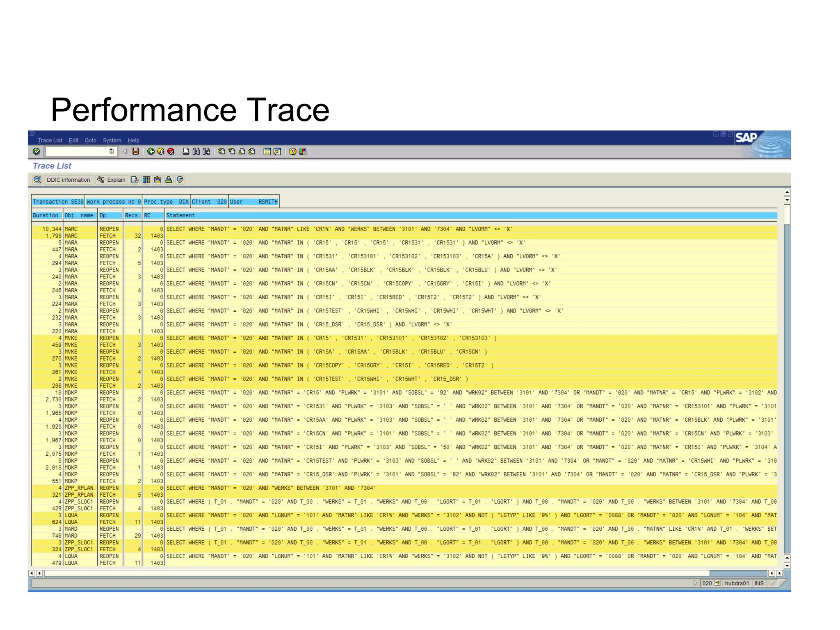Click the clipboard icon in Trace List toolbar

click(x=157, y=180)
